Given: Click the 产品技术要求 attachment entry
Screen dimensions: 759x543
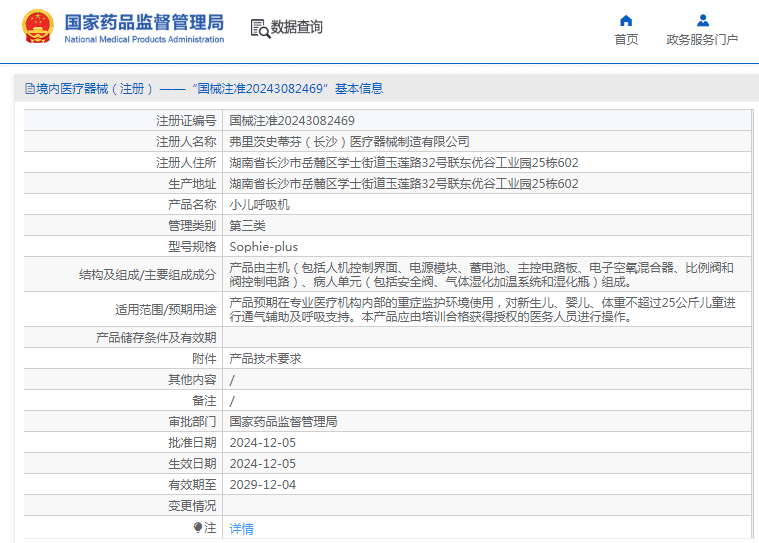Looking at the screenshot, I should click(x=265, y=358).
